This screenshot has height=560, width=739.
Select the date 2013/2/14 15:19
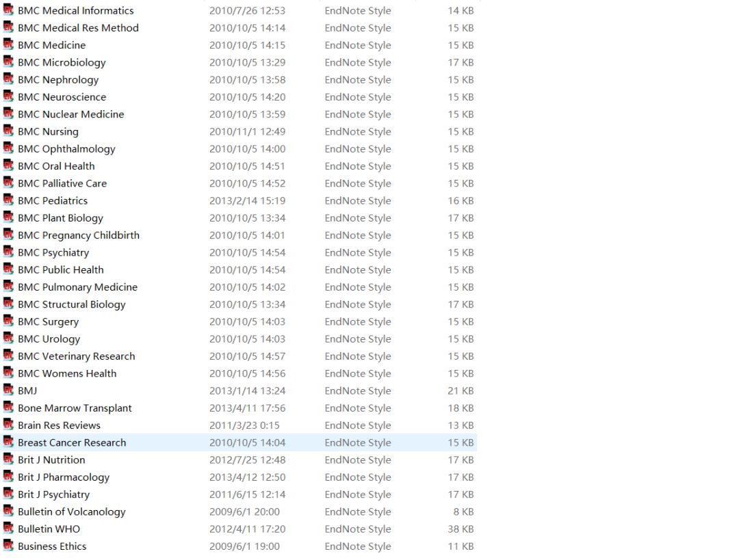pos(248,200)
